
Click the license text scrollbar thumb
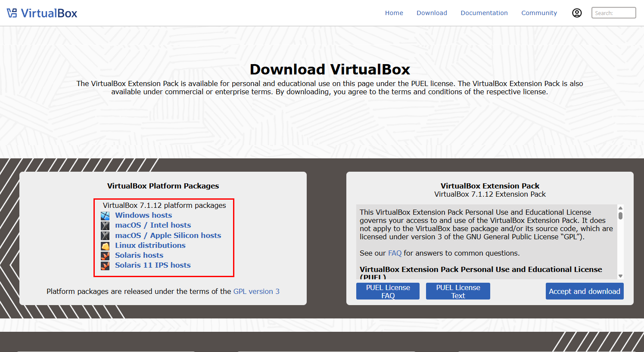(x=620, y=216)
